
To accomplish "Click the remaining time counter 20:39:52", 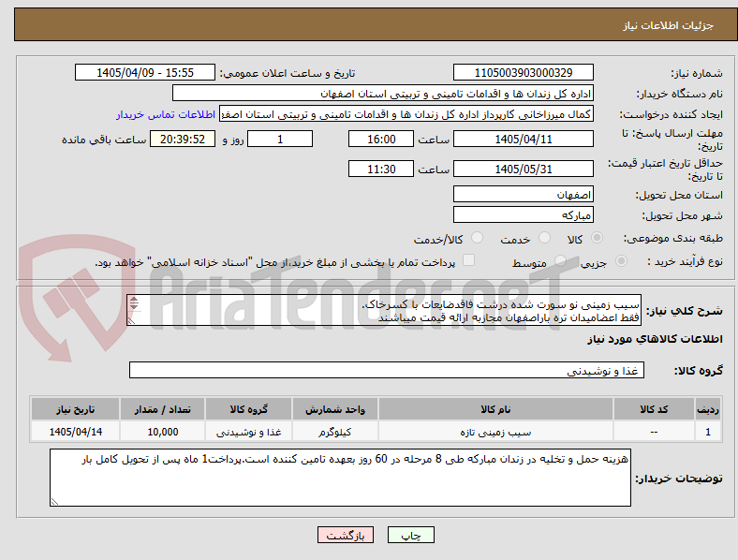I will coord(183,139).
